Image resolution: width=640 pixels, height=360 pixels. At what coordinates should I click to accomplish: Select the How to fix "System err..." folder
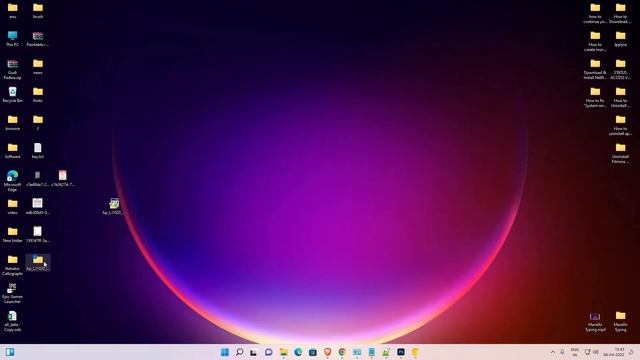[595, 97]
